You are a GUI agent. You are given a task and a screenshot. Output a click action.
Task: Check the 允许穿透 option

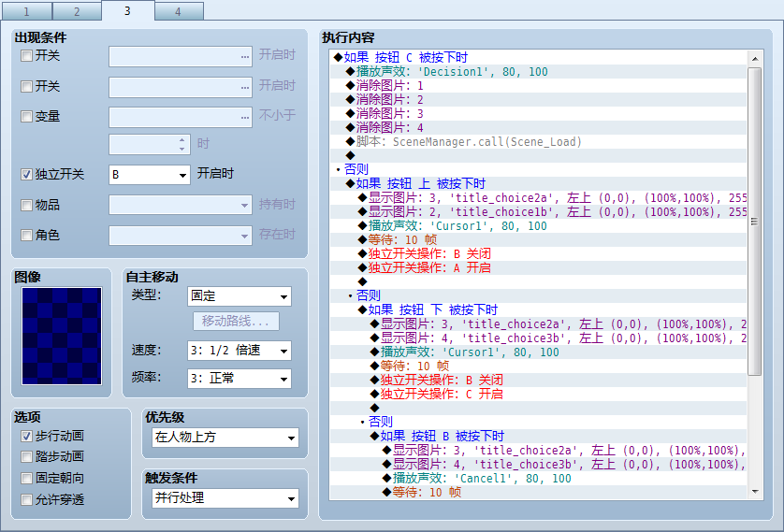coord(26,499)
